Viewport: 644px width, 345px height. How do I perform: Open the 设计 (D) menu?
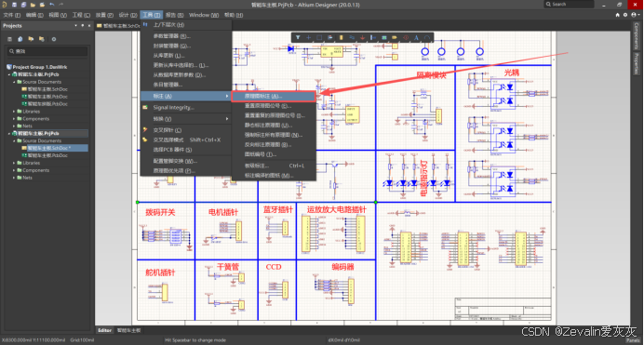point(127,15)
